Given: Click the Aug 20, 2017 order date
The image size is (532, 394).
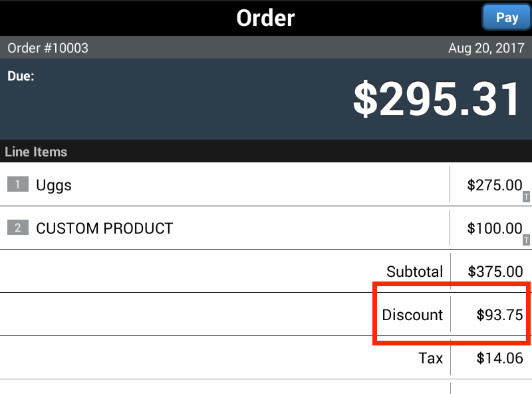Looking at the screenshot, I should [x=486, y=49].
